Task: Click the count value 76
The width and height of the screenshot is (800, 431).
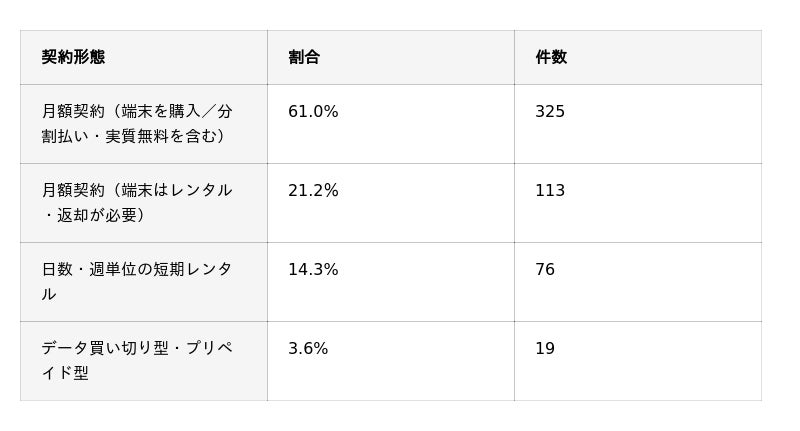Action: [545, 269]
